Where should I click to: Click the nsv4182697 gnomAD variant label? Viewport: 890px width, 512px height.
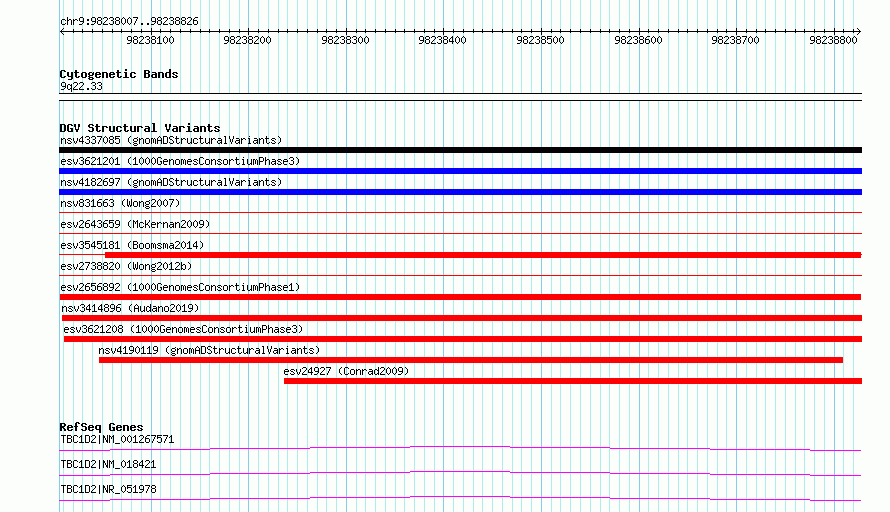171,182
